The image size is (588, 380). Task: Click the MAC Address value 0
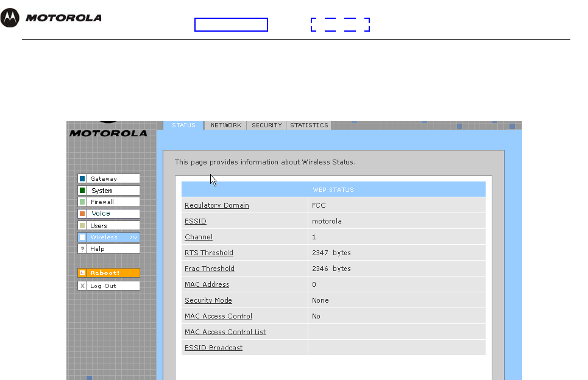point(314,284)
